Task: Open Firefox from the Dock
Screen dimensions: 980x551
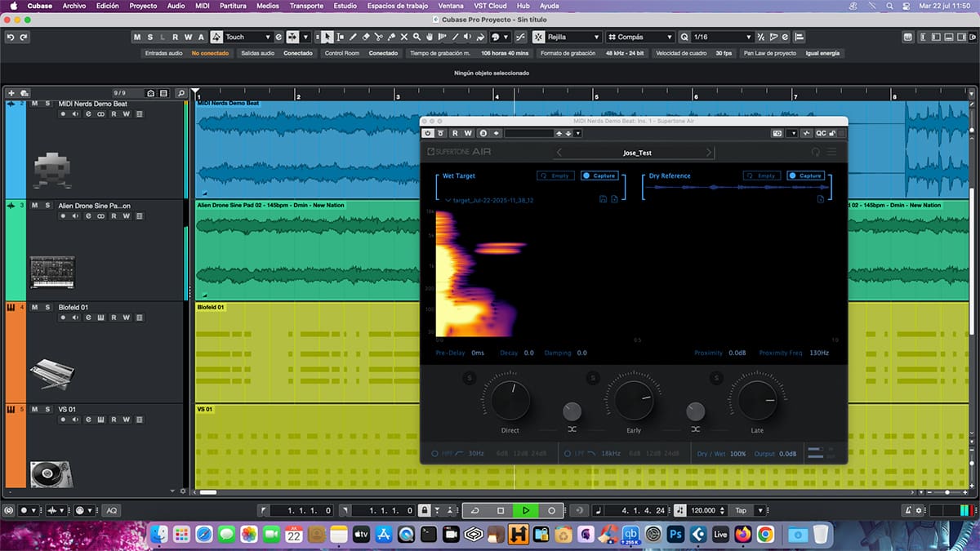Action: coord(743,535)
